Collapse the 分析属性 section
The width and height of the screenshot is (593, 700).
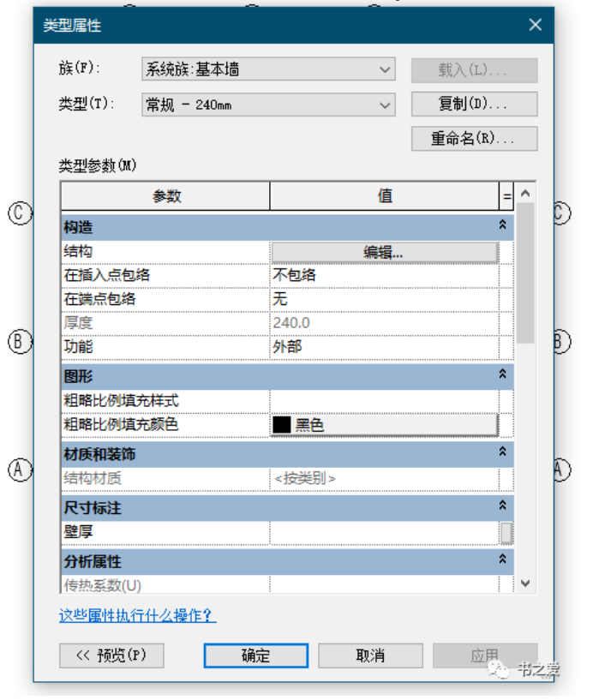(x=502, y=559)
